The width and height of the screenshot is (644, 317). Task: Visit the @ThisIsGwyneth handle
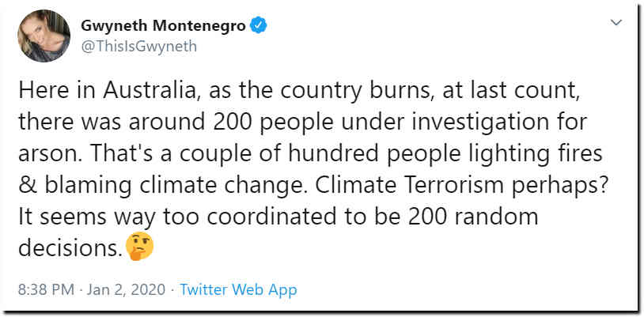(138, 46)
